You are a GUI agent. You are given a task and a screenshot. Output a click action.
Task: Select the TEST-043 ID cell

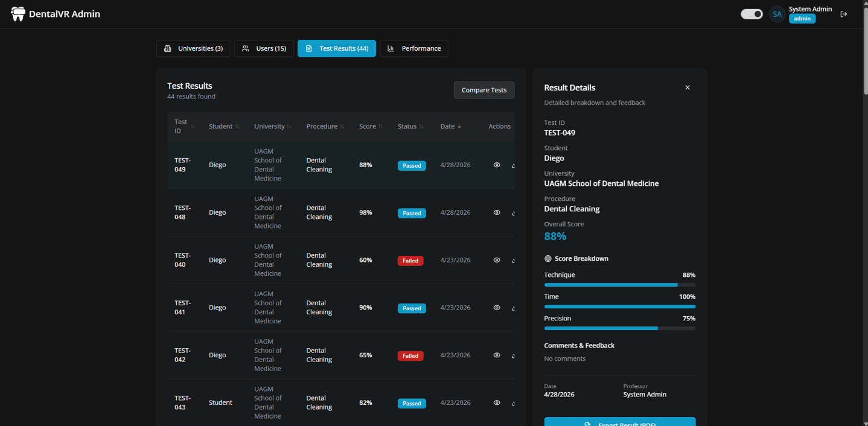pyautogui.click(x=183, y=402)
